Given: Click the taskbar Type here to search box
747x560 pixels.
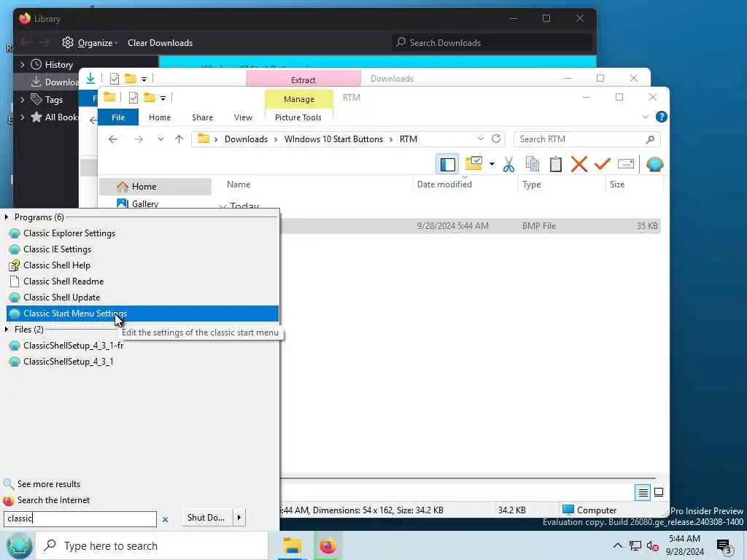Looking at the screenshot, I should (152, 545).
